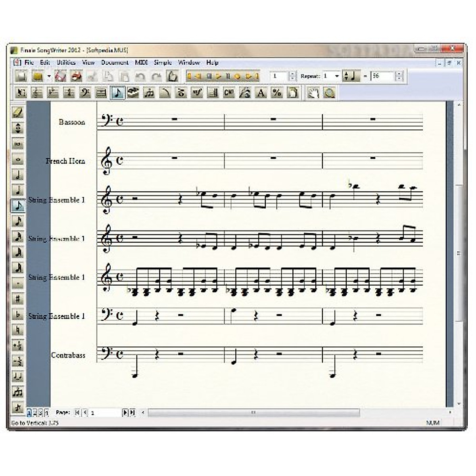476x476 pixels.
Task: Select the flat accidental tool
Action: point(18,315)
